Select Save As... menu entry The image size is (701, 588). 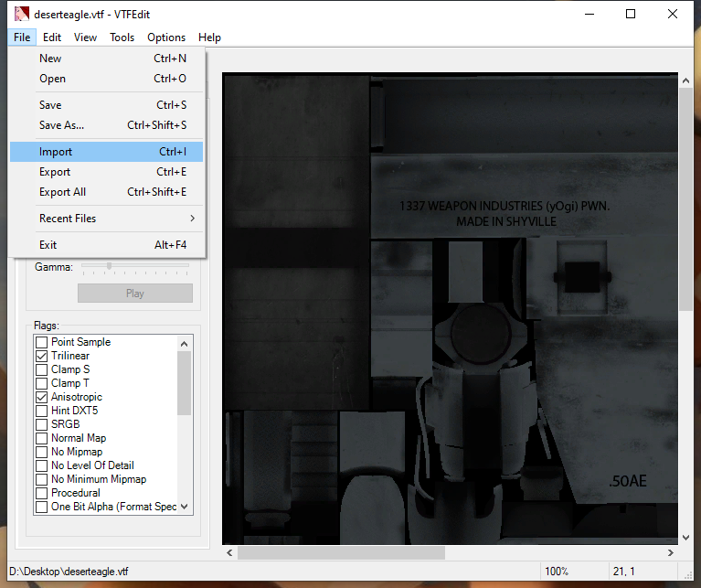coord(106,125)
